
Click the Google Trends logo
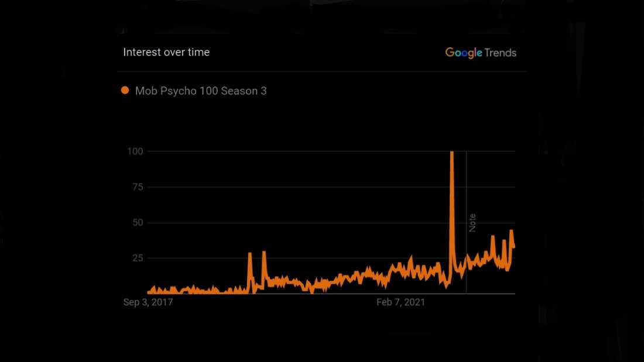point(481,53)
